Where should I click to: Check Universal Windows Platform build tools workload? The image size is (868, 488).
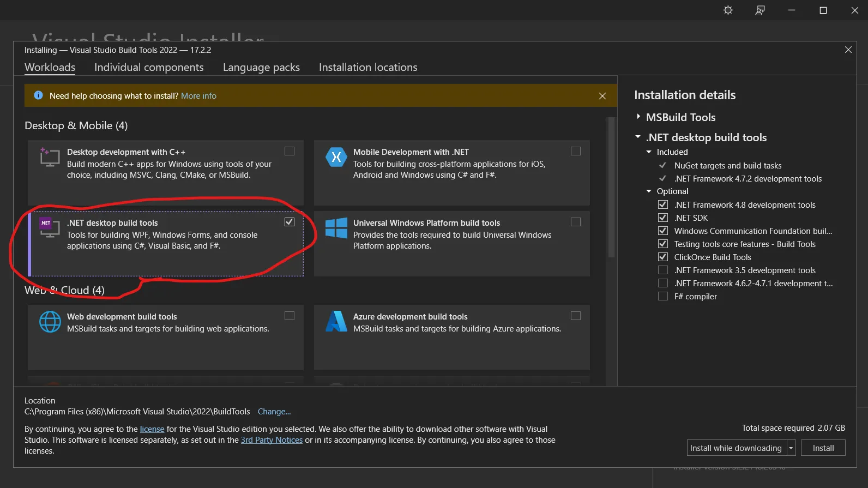pyautogui.click(x=576, y=222)
